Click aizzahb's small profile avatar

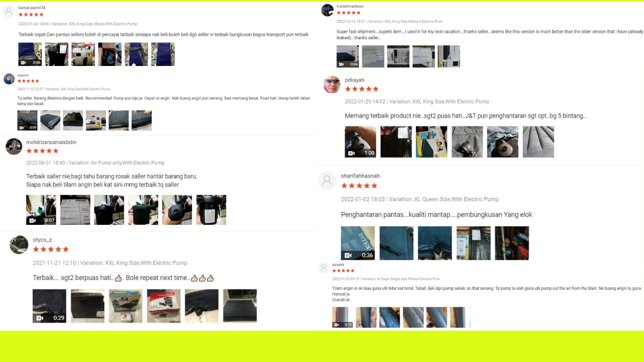point(323,268)
